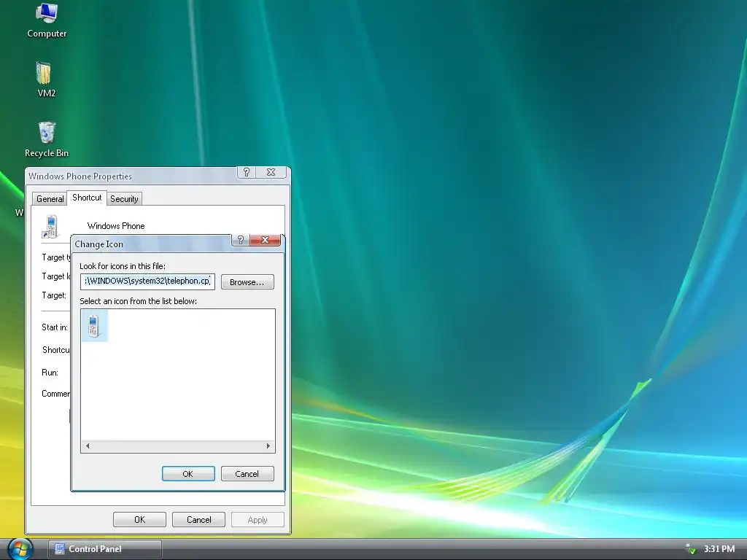
Task: Click Cancel in Windows Phone Properties
Action: [x=198, y=519]
